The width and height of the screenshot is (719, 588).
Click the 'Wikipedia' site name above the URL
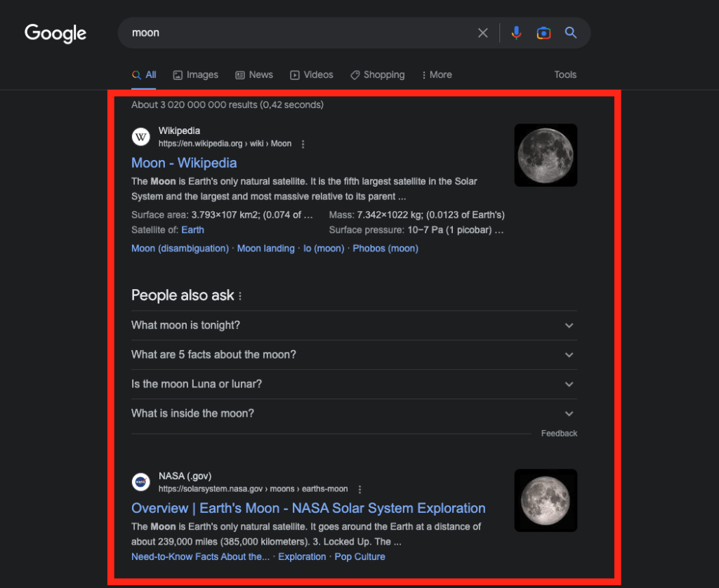coord(179,131)
